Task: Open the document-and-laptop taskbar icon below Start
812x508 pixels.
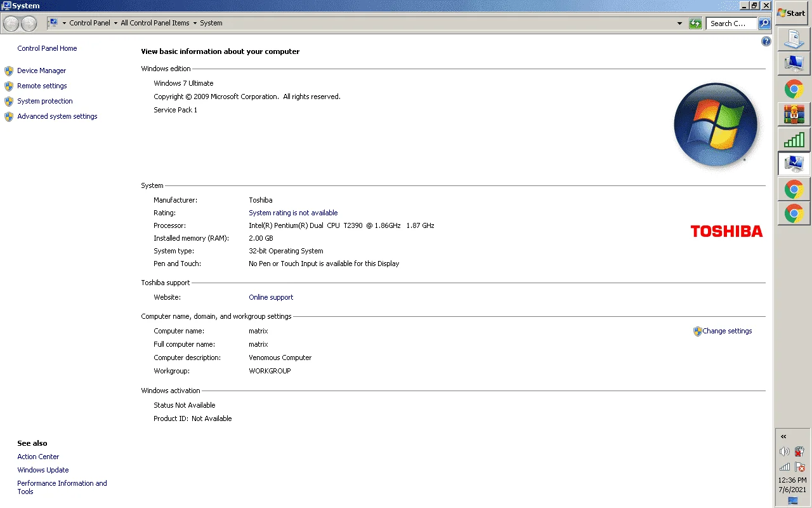Action: (794, 39)
